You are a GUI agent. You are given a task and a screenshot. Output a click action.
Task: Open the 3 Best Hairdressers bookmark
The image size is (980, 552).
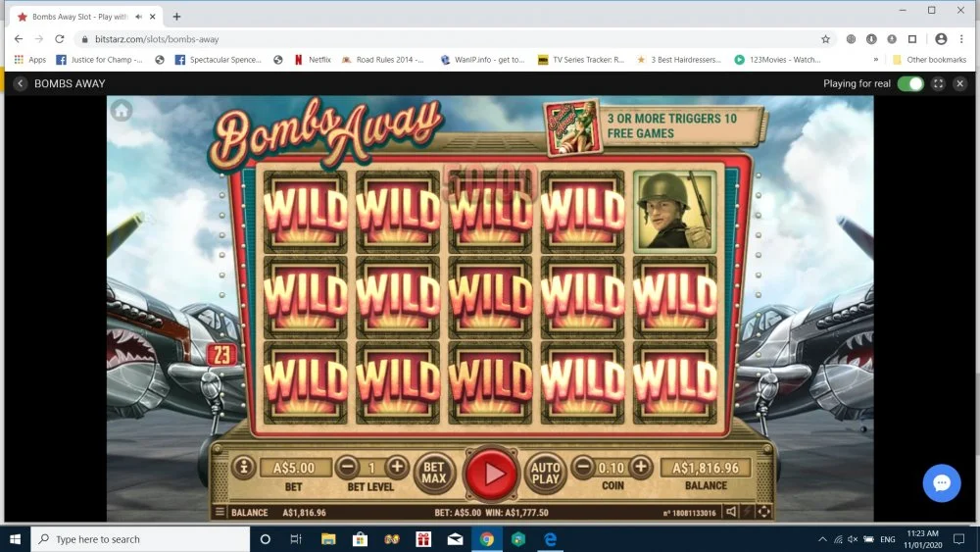coord(679,60)
